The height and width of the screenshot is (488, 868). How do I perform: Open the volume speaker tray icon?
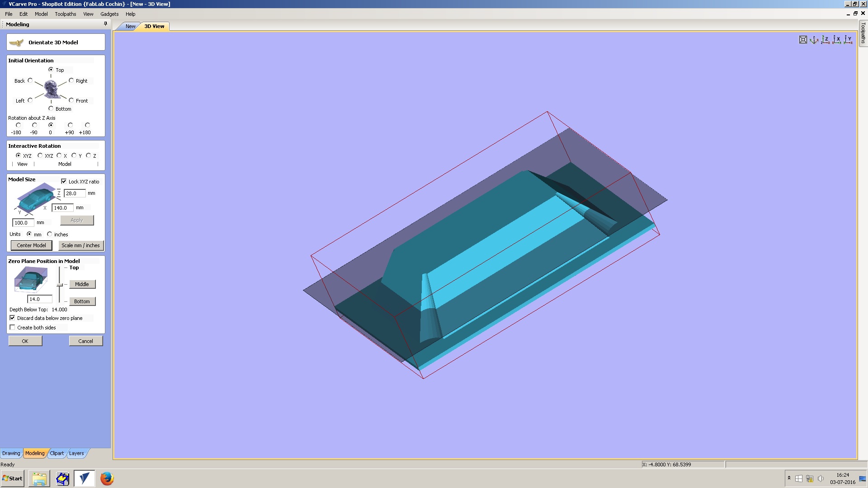point(821,479)
